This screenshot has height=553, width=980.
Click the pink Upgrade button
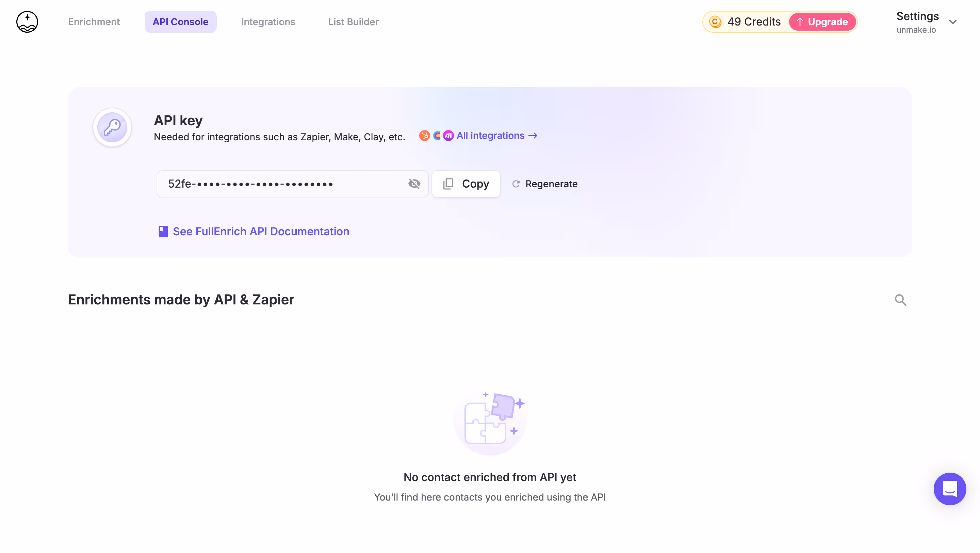[822, 22]
